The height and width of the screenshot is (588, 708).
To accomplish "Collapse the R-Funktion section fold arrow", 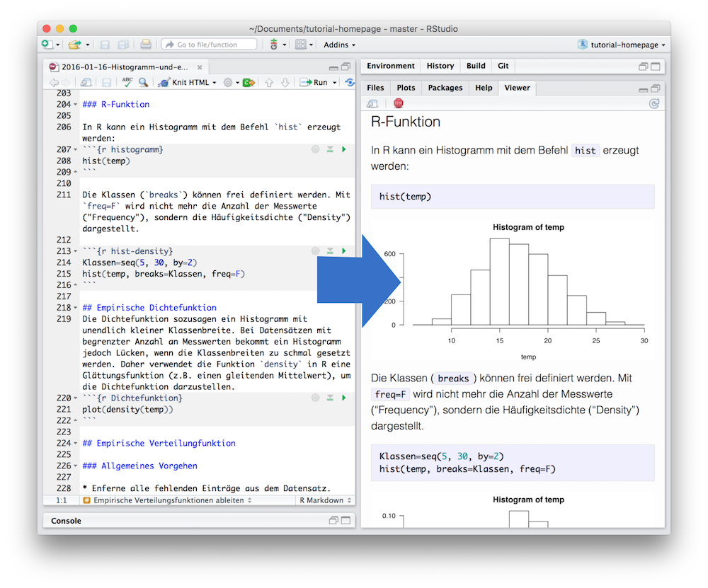I will pos(76,104).
